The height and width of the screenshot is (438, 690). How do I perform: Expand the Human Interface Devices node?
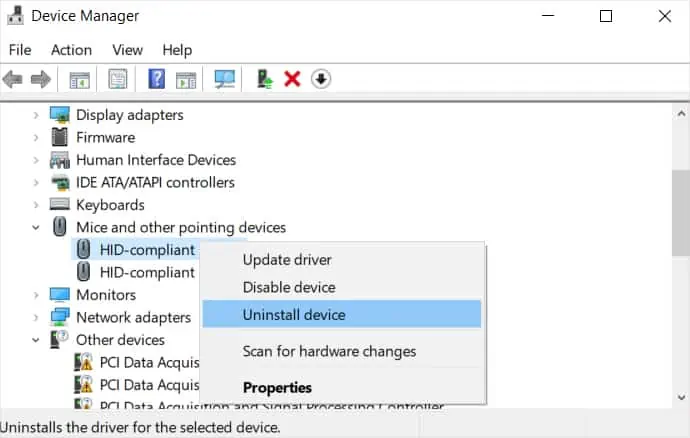click(36, 160)
